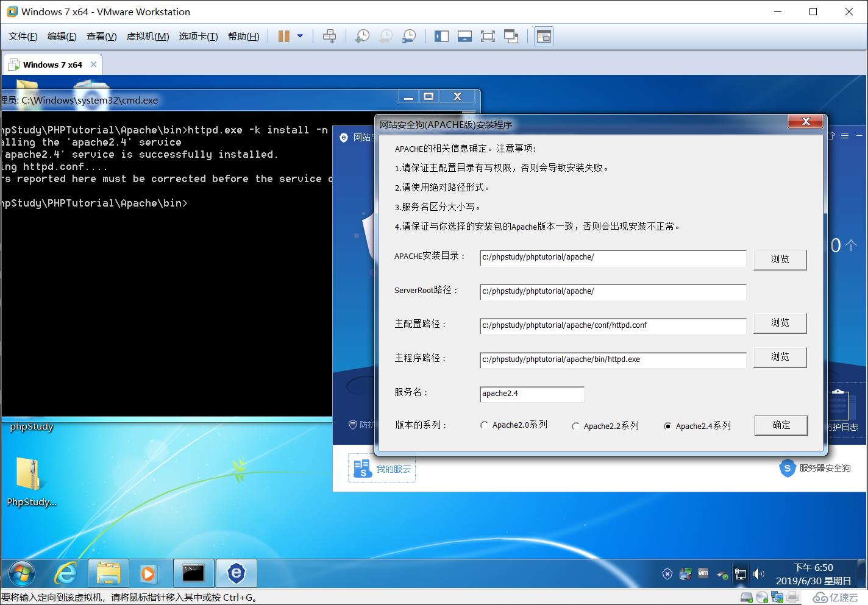Viewport: 868px width, 605px height.
Task: Click the VMware hard disk status icon
Action: click(x=746, y=597)
